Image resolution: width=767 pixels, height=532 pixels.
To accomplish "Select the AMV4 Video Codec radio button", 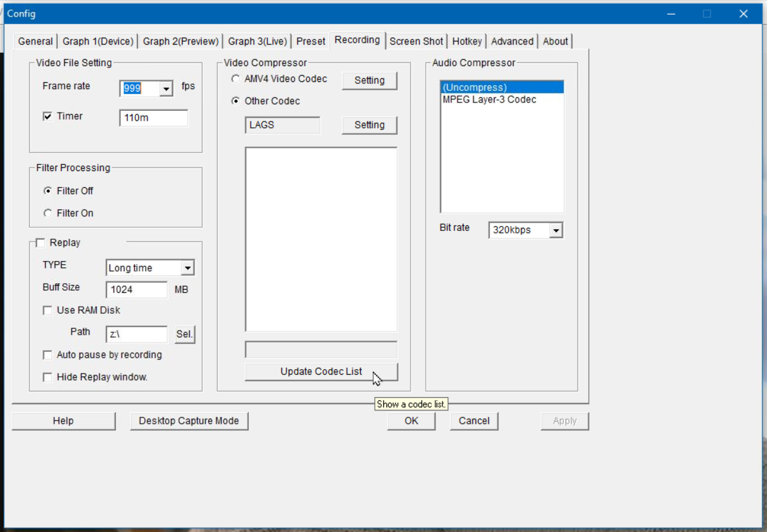I will 236,79.
